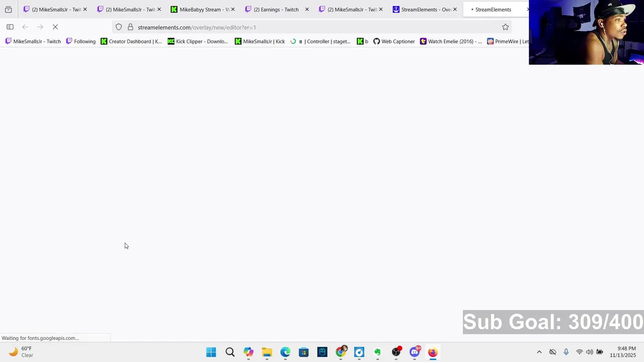Open the Watch Emelie (2016) bookmark

(451, 41)
